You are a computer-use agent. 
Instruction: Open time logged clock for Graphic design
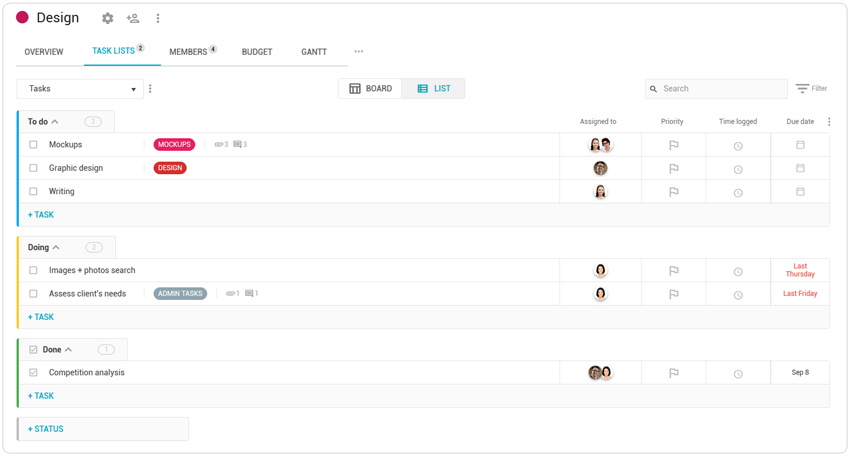[738, 169]
